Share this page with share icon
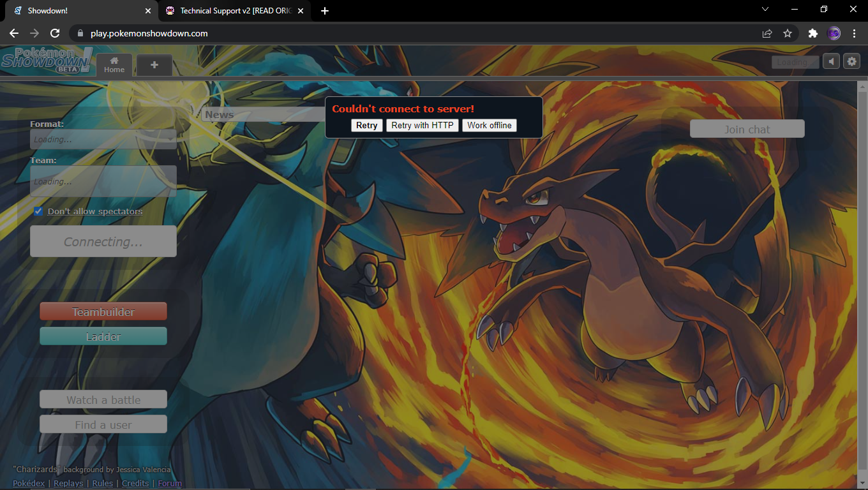The image size is (868, 490). (x=767, y=33)
